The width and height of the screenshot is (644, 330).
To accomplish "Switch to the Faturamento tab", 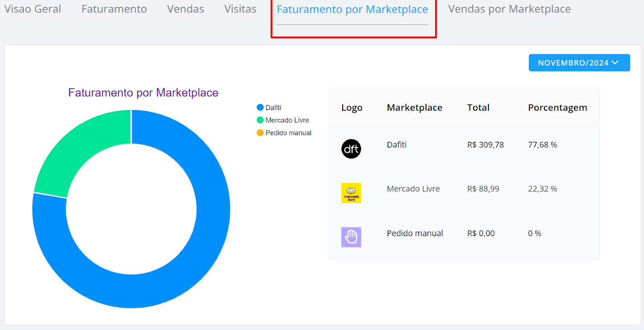I will pyautogui.click(x=114, y=9).
